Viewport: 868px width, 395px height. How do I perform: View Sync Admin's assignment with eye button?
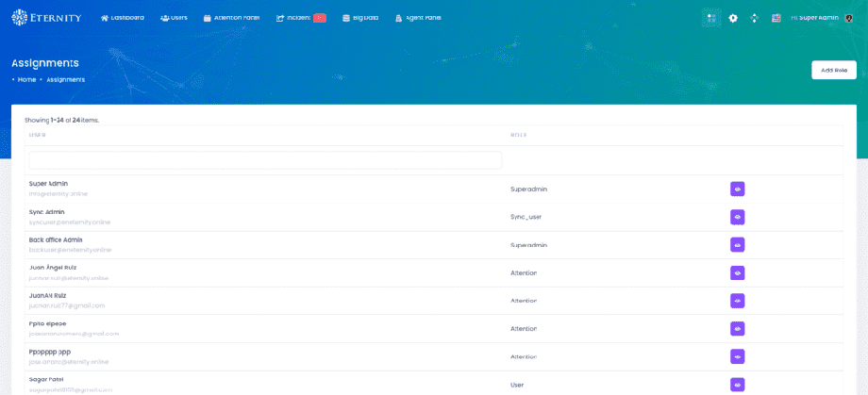737,217
